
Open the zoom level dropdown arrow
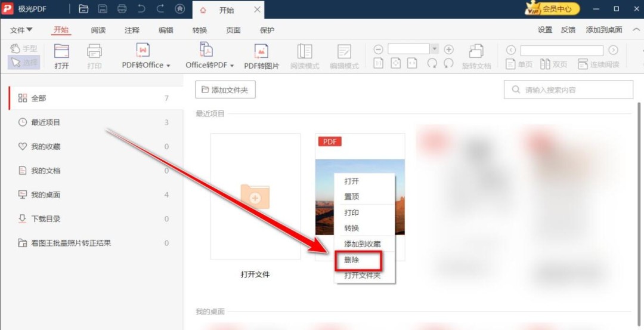coord(435,49)
